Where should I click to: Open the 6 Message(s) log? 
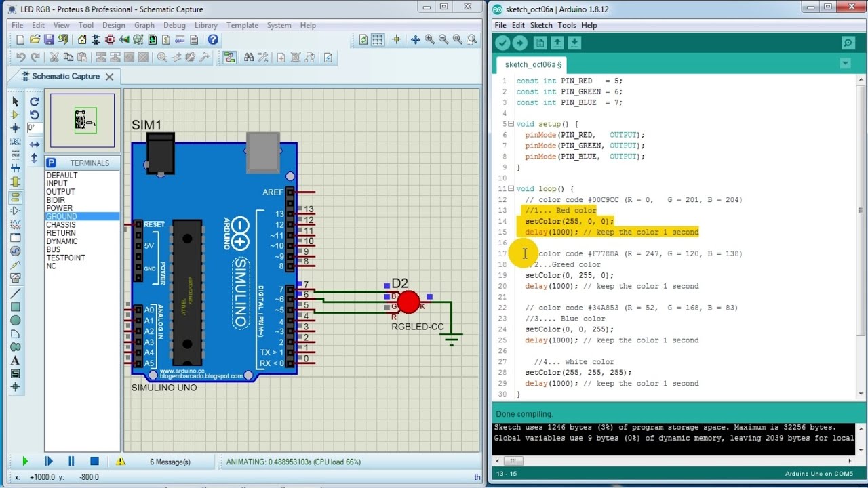[x=170, y=462]
